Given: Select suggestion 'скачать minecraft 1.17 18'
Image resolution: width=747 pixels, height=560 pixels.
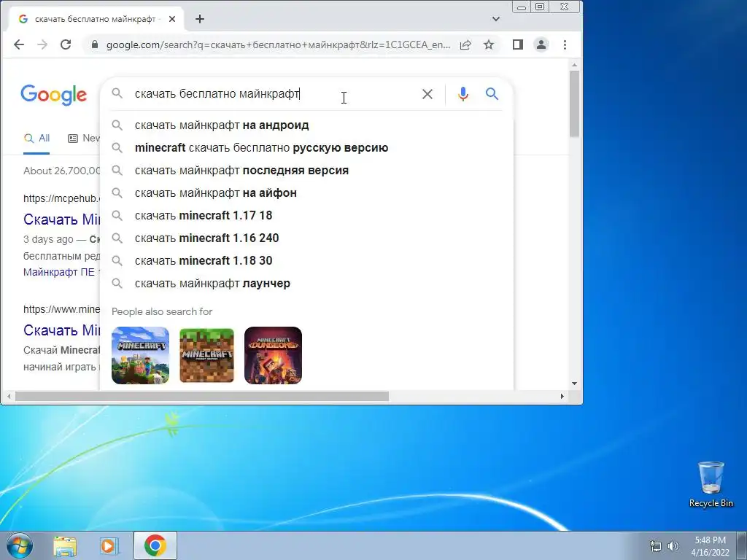Looking at the screenshot, I should pyautogui.click(x=307, y=216).
